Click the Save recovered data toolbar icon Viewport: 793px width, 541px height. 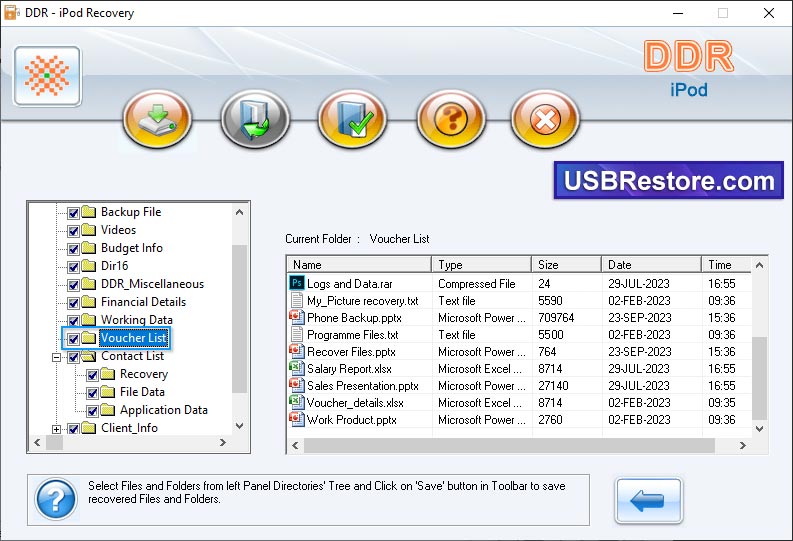tap(157, 119)
